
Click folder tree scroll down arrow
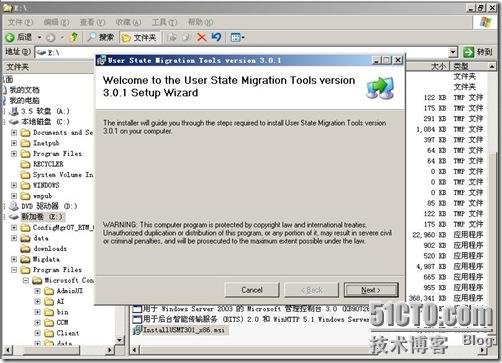(x=120, y=340)
